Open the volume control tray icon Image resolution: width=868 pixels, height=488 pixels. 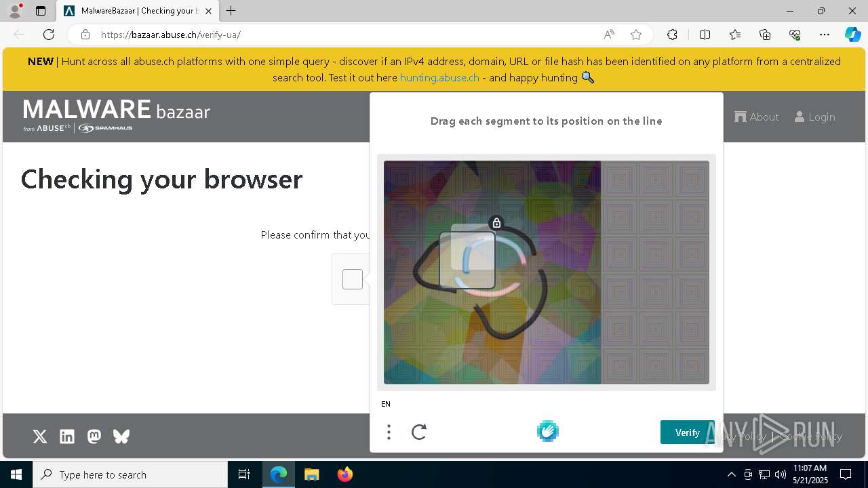781,474
